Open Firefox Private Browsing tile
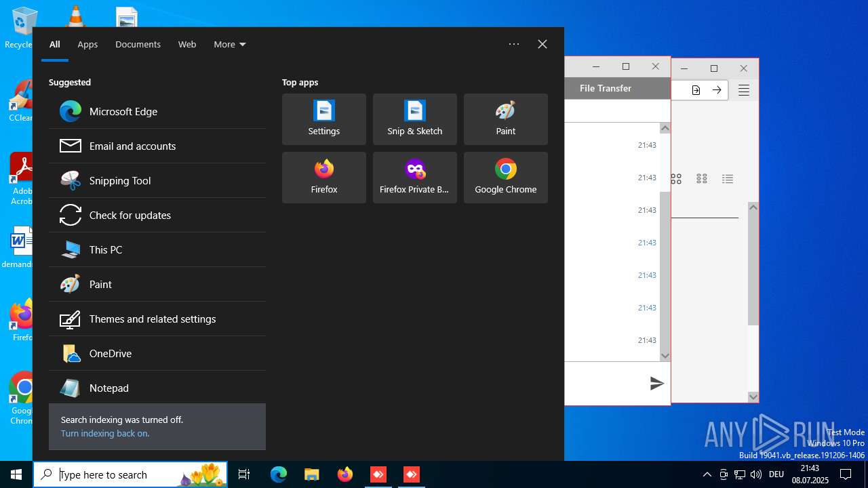The height and width of the screenshot is (488, 868). 415,178
